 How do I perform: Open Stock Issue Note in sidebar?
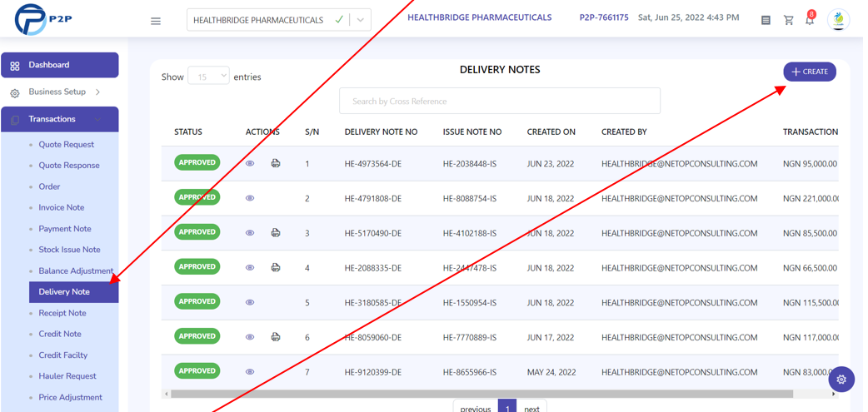pos(69,250)
